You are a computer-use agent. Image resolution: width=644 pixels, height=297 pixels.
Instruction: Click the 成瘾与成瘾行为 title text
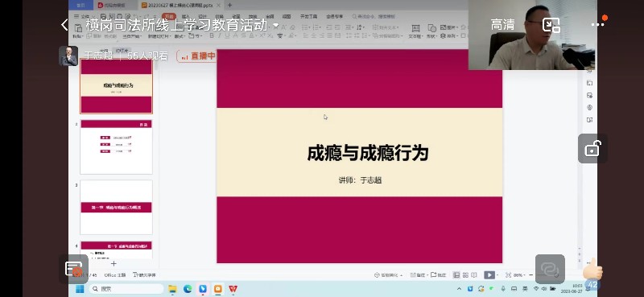(368, 153)
